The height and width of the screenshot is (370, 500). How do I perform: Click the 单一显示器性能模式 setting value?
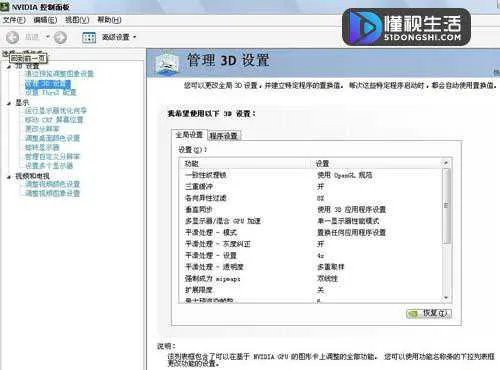[348, 221]
